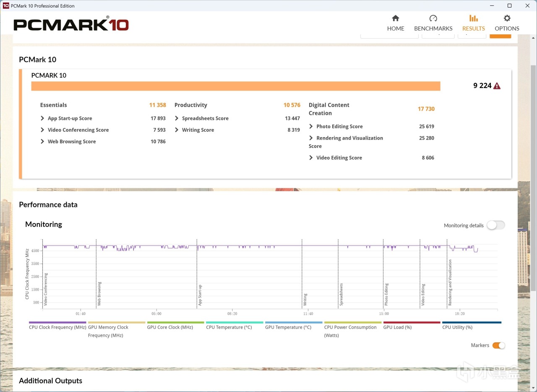Image resolution: width=537 pixels, height=392 pixels.
Task: Open the OPTIONS tab label
Action: pos(507,29)
